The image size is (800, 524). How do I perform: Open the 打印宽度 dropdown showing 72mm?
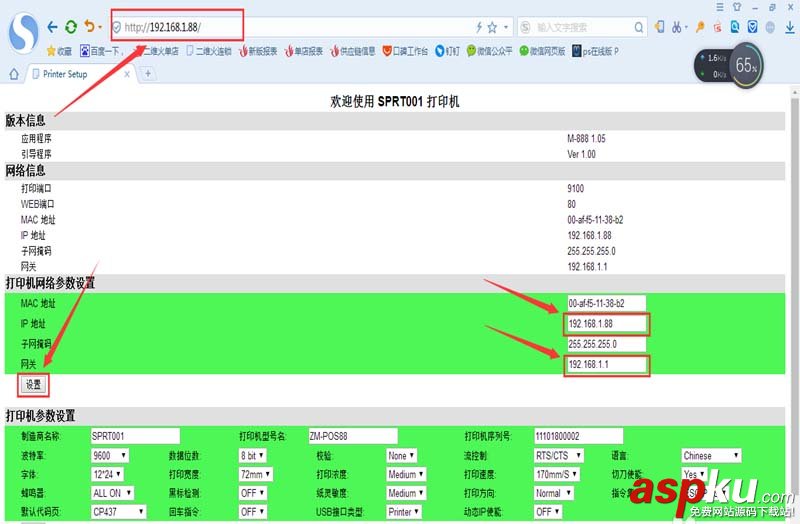point(256,474)
